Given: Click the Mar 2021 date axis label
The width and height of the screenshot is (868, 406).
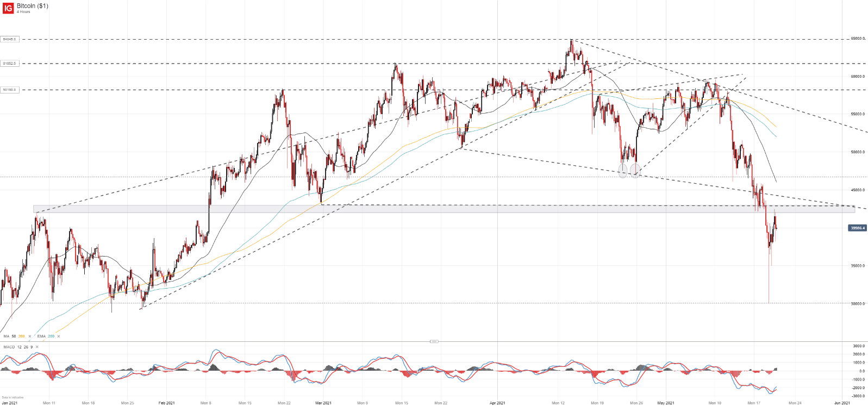Looking at the screenshot, I should coord(323,403).
